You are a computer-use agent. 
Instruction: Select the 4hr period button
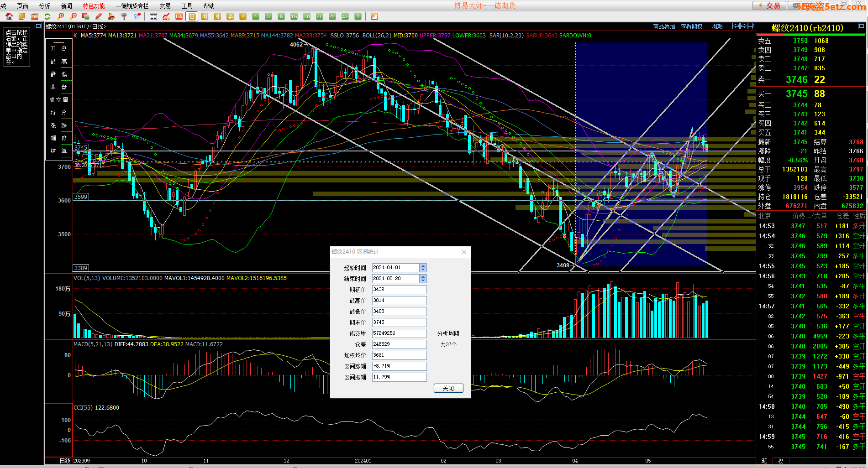click(345, 16)
